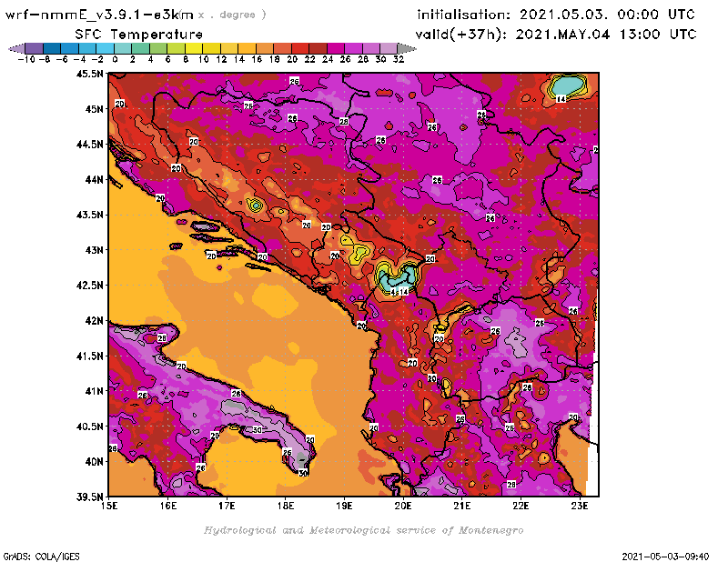This screenshot has height=562, width=728.
Task: Pick the purple legend swatch between -10 and -8
Action: 34,48
